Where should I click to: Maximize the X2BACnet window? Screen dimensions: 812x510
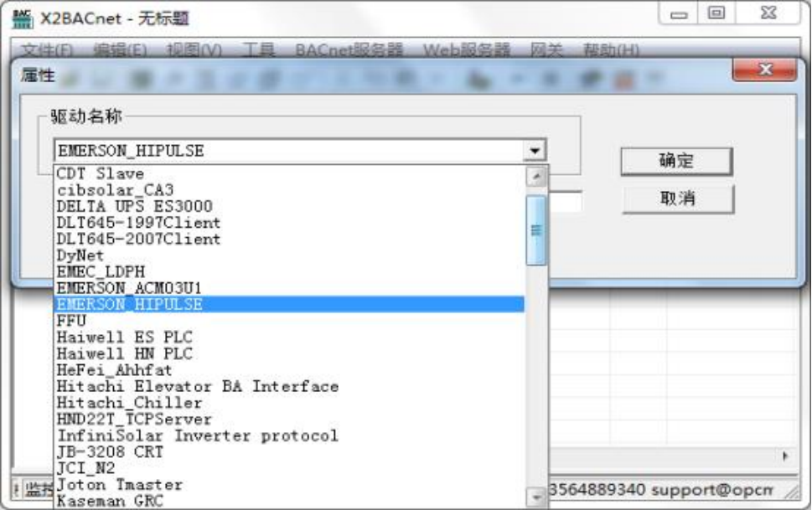[716, 13]
